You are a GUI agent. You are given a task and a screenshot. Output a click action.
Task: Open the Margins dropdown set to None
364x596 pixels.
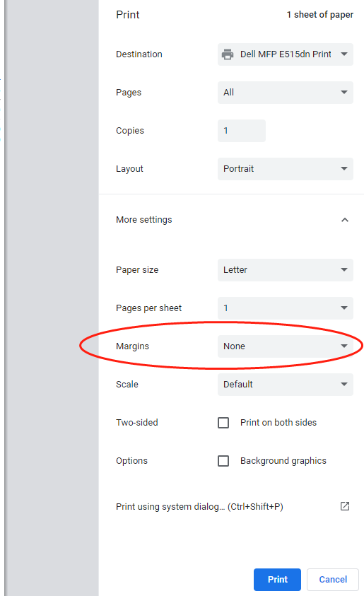pos(286,346)
